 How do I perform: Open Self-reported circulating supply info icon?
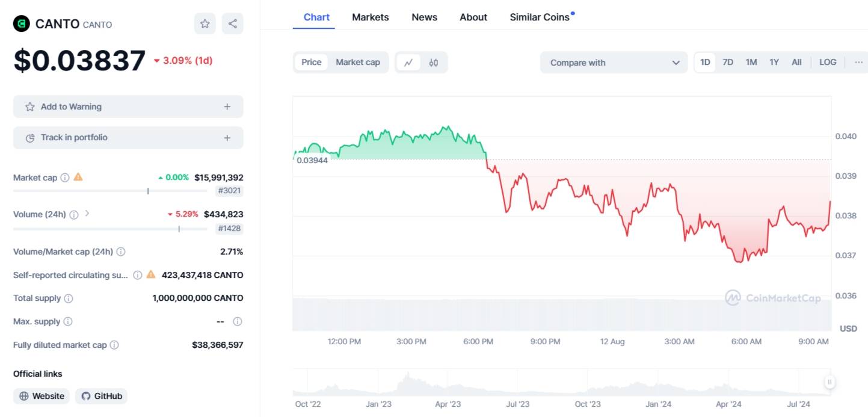[x=137, y=275]
